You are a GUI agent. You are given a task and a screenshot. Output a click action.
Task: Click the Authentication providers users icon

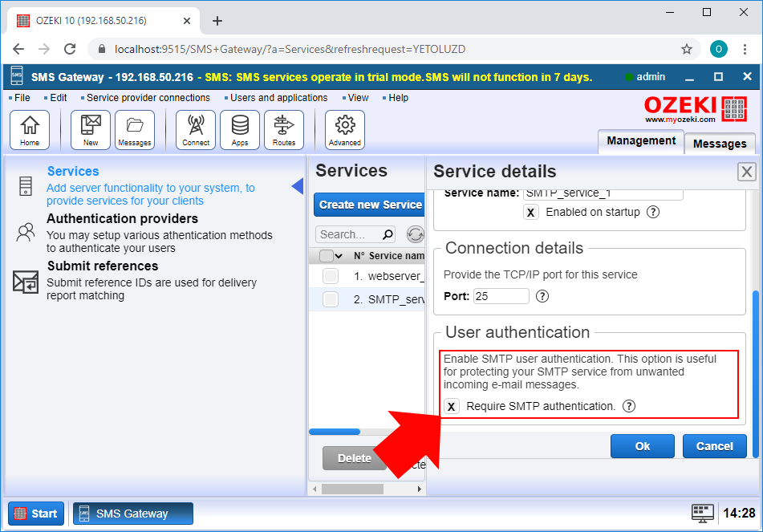[x=26, y=232]
